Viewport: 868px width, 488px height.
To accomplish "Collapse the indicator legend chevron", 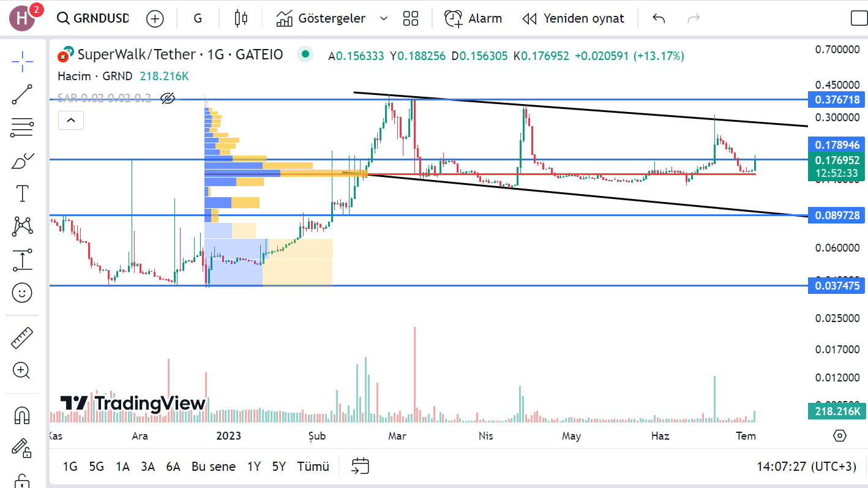I will [x=70, y=120].
